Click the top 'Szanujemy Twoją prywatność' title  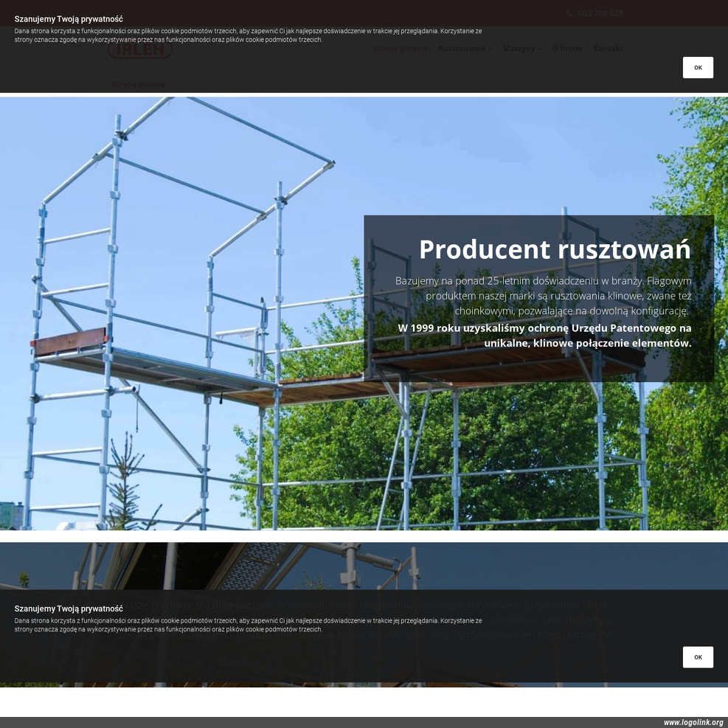pos(69,18)
